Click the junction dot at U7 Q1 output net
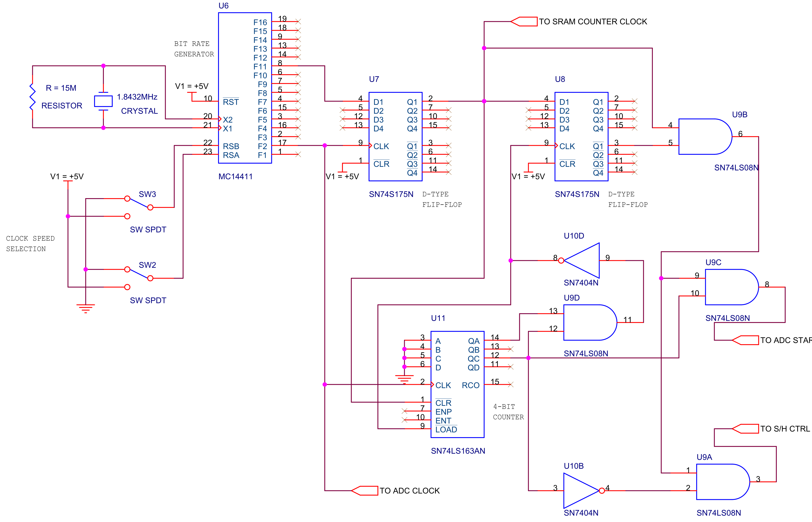This screenshot has width=812, height=522. (x=484, y=101)
